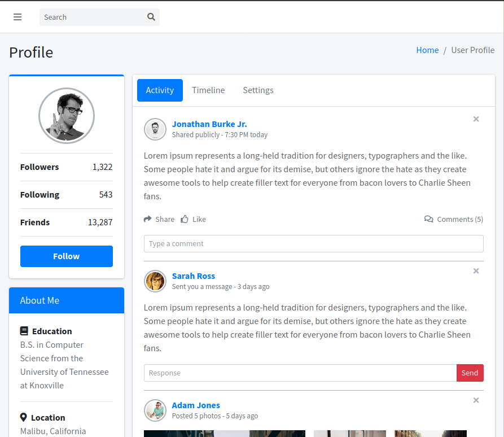Click into the Response input field
504x437 pixels.
pos(300,373)
